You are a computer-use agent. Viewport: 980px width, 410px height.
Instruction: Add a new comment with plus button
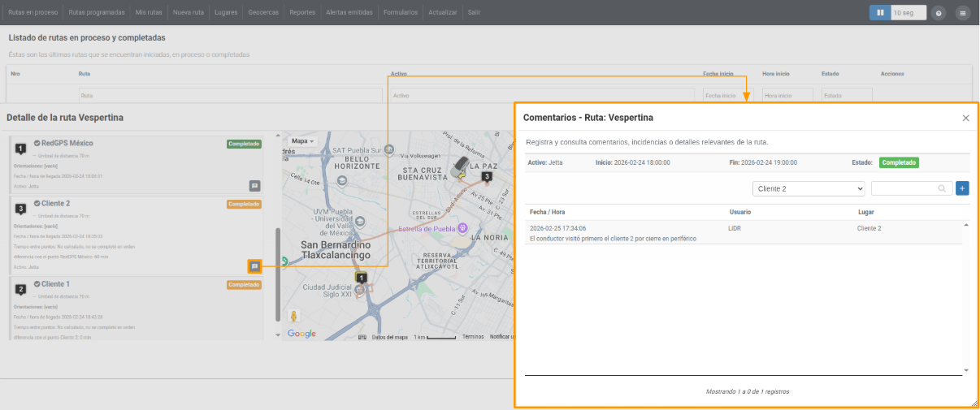coord(963,188)
